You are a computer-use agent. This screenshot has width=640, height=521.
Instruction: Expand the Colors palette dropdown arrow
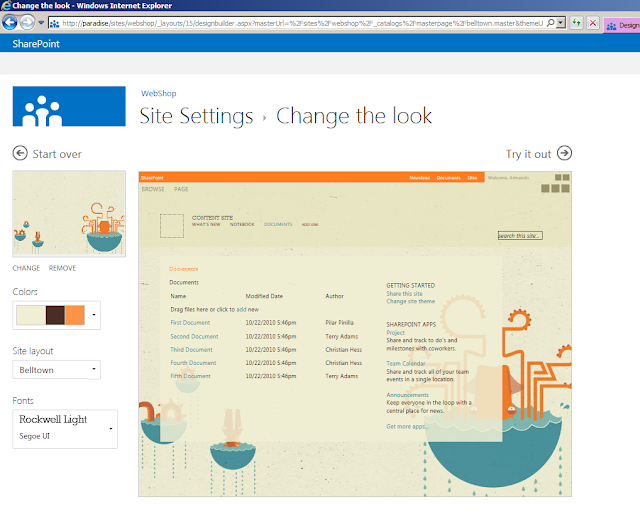pyautogui.click(x=94, y=315)
